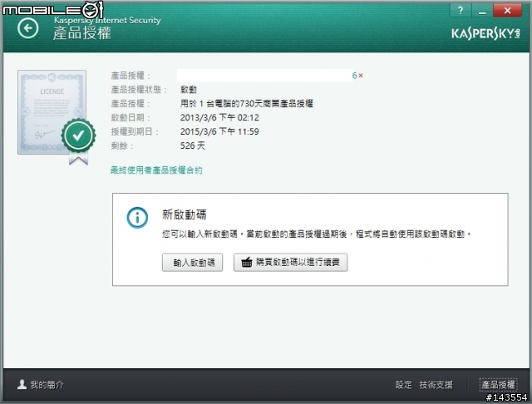Click the 新啟動碼 heading
Screen dimensions: 532x404
pyautogui.click(x=185, y=214)
